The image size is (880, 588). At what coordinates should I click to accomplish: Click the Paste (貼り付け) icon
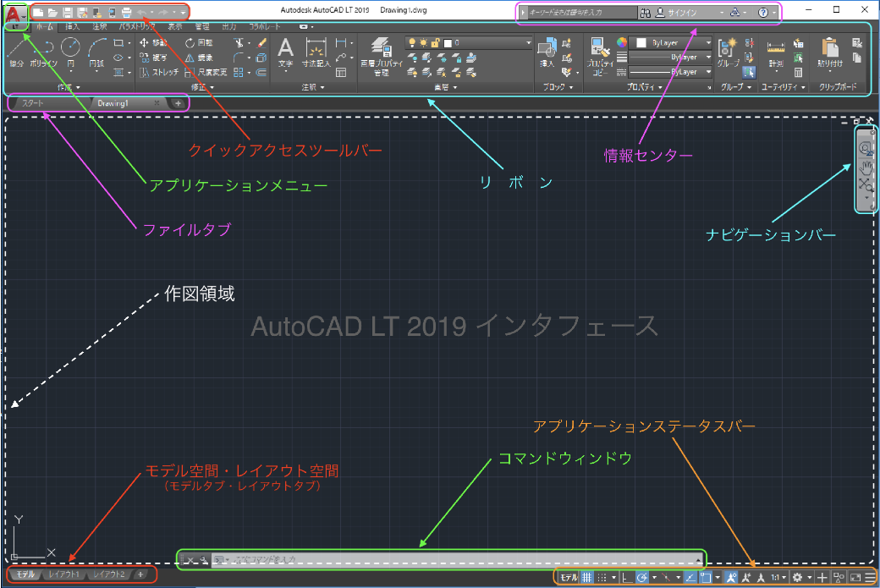[x=829, y=52]
